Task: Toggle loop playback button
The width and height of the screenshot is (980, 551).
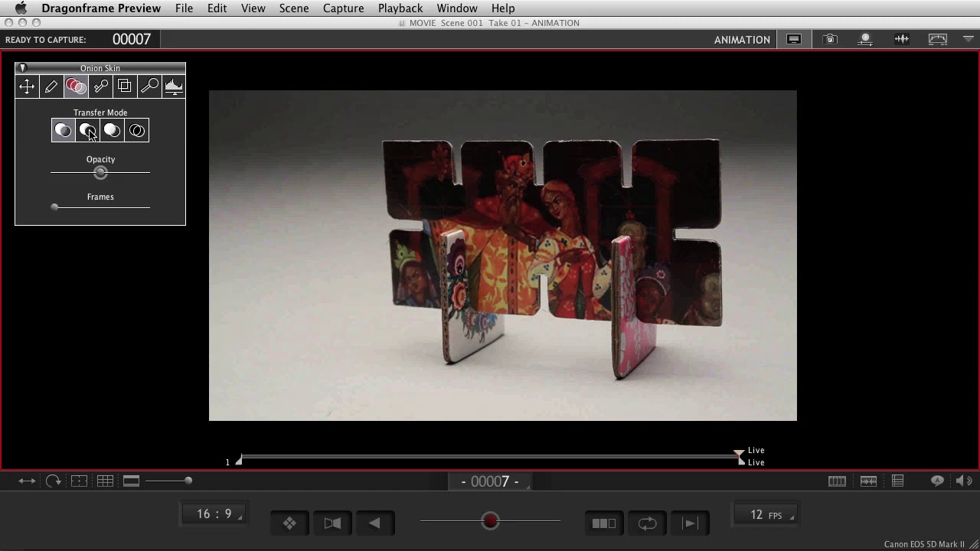Action: (647, 523)
